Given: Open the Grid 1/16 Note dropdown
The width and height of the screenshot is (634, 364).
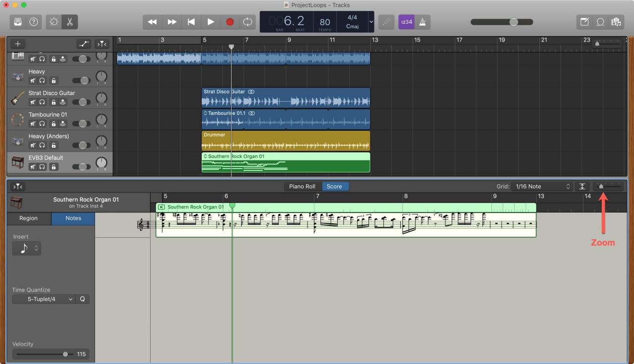Looking at the screenshot, I should pyautogui.click(x=542, y=186).
